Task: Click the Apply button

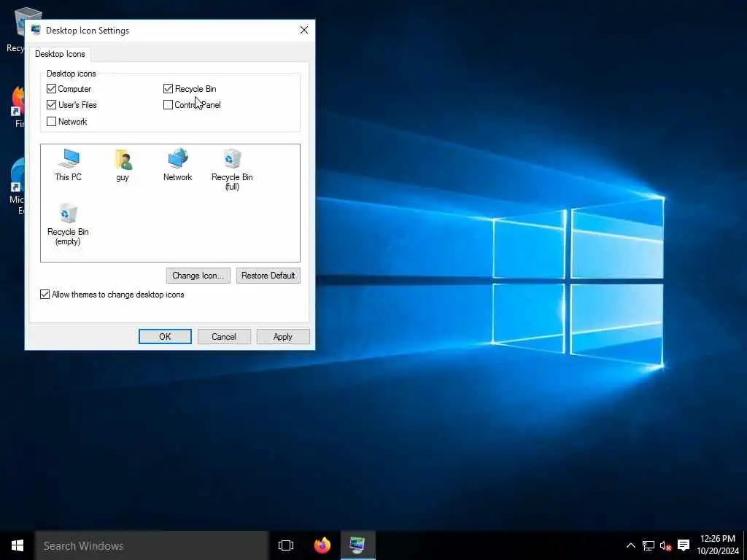Action: point(283,337)
